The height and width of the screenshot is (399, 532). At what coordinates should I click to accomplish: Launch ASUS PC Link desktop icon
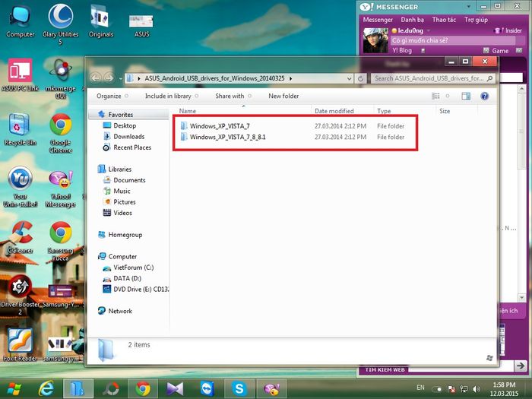(x=20, y=74)
